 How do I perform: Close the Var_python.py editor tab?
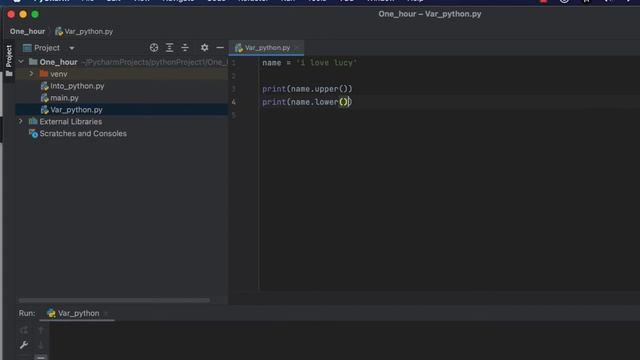[x=297, y=48]
